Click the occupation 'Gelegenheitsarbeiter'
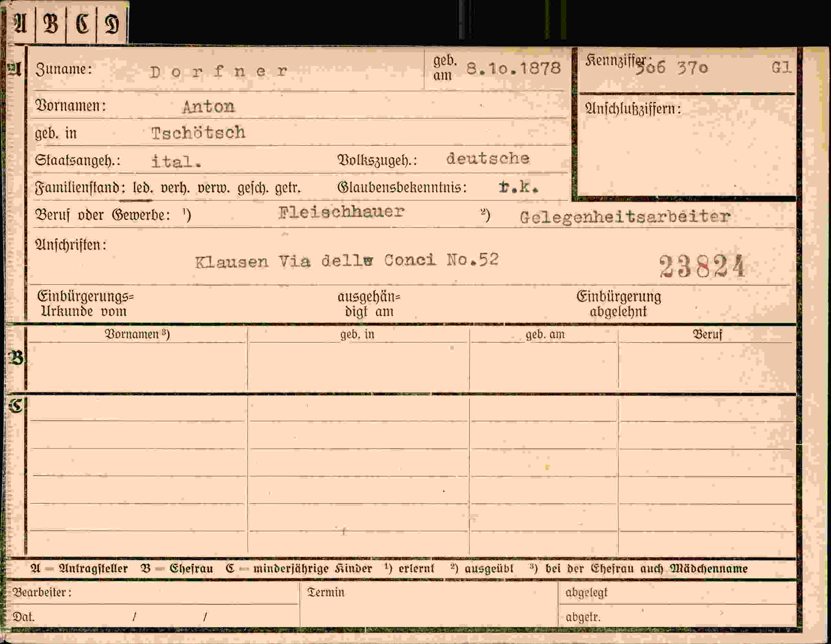The width and height of the screenshot is (831, 644). [625, 217]
